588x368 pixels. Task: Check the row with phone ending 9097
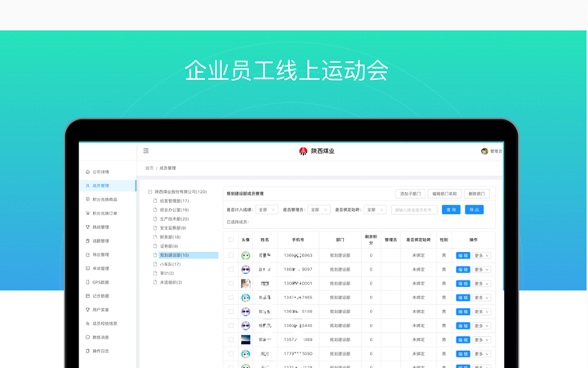pyautogui.click(x=231, y=269)
